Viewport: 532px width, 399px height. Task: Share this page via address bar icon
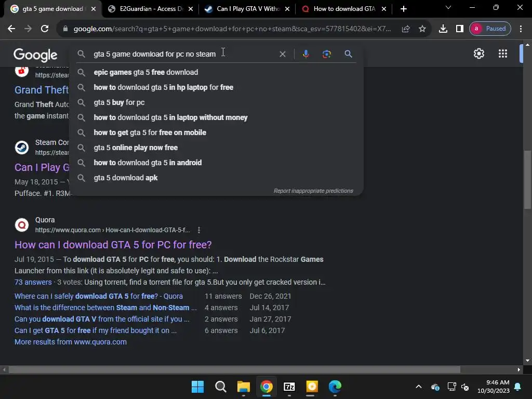(x=406, y=29)
